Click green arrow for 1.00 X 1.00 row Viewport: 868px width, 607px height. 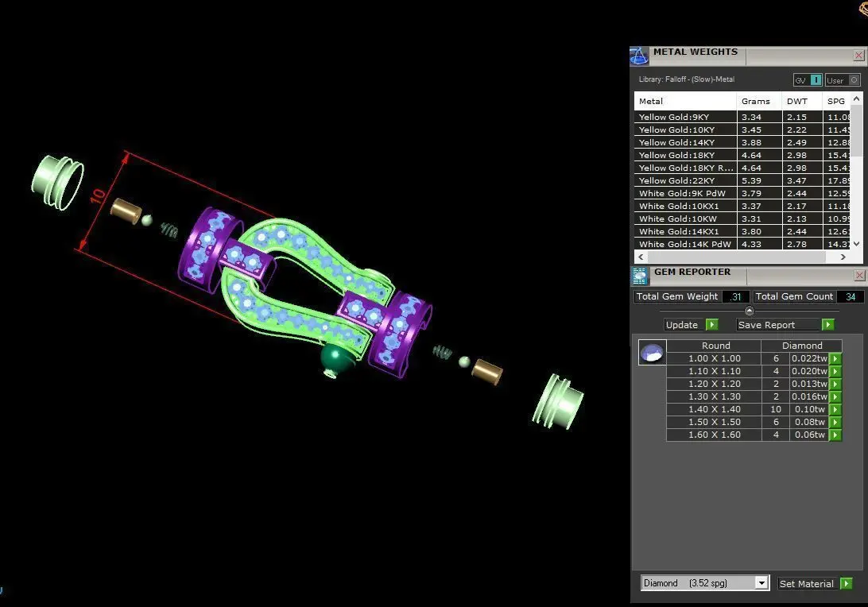835,358
